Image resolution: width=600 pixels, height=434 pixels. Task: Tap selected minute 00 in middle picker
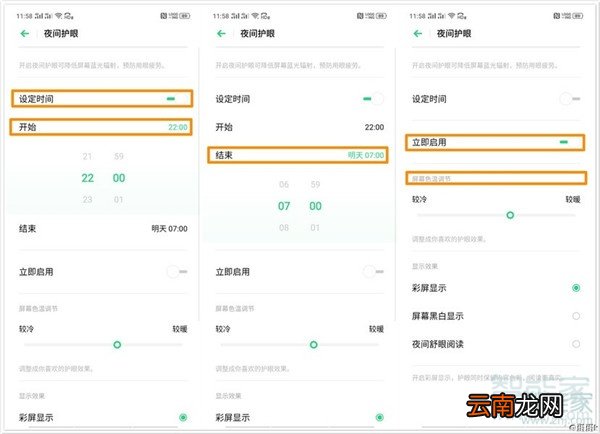click(x=315, y=206)
